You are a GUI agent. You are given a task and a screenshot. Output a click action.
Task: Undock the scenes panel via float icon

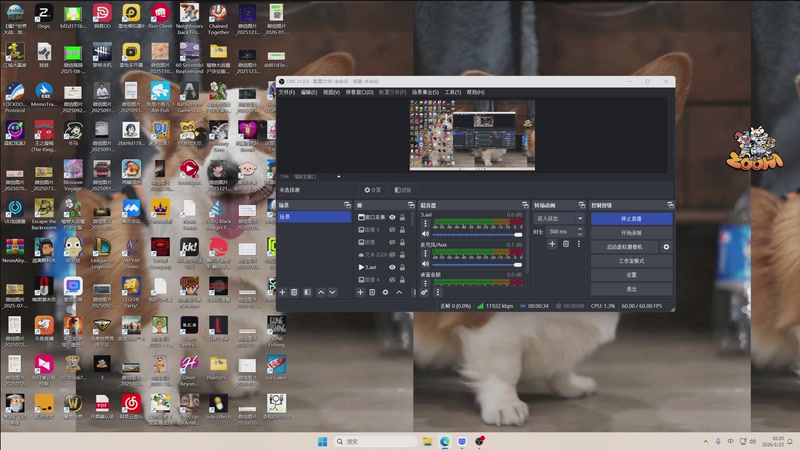(347, 205)
